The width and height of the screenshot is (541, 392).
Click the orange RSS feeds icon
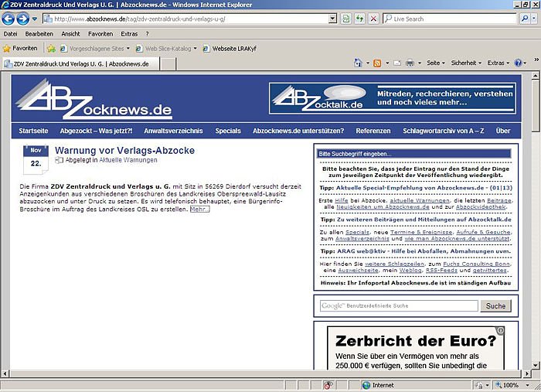tap(377, 63)
